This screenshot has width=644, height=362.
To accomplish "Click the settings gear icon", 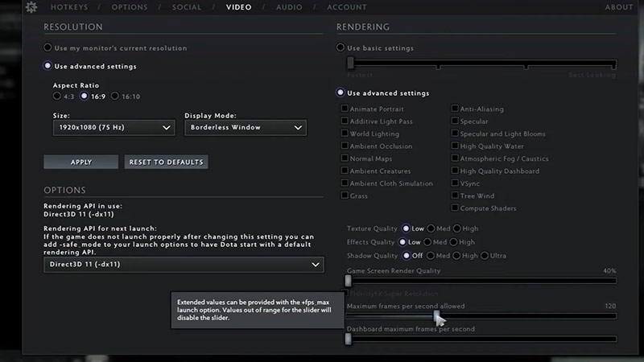I will (x=31, y=7).
